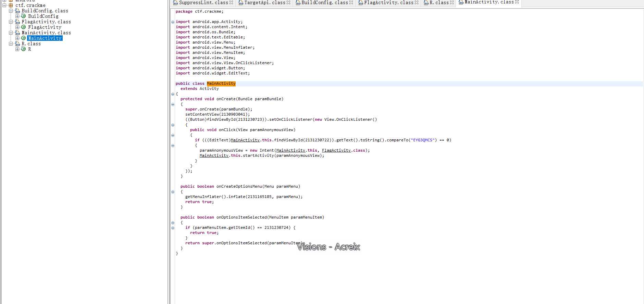Click the R.class file icon in tree
644x304 pixels.
[x=17, y=44]
